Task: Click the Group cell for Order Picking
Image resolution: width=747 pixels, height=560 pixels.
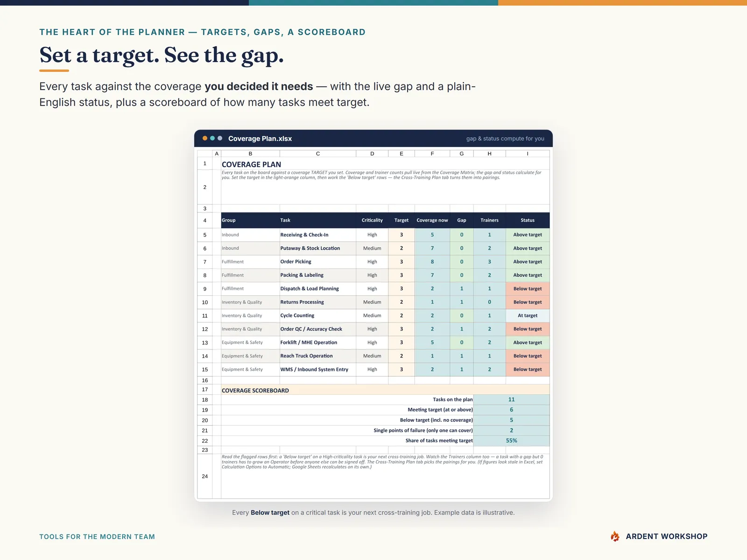Action: click(x=250, y=262)
